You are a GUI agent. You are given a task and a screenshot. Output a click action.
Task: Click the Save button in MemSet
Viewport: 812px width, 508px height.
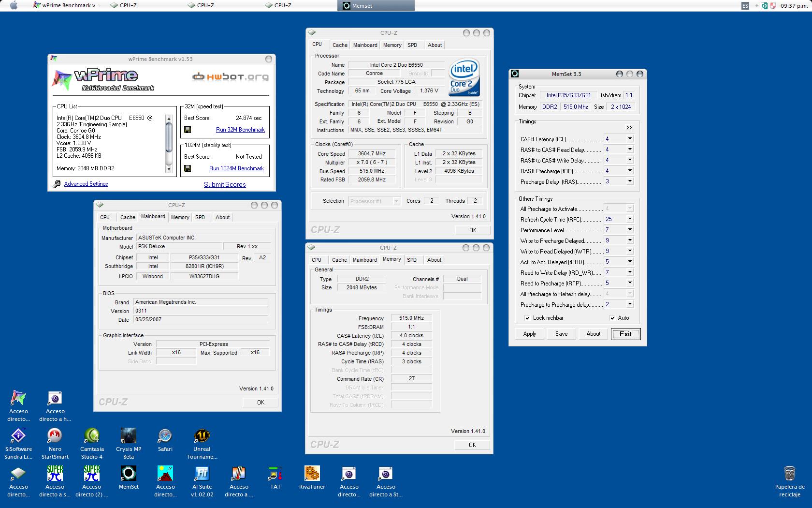(562, 334)
